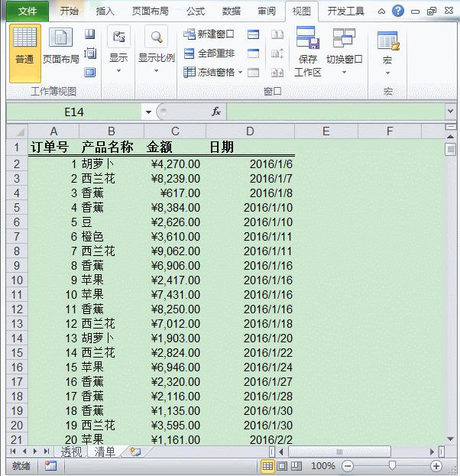
Task: Click date cell 2016/1/18
Action: coord(250,324)
